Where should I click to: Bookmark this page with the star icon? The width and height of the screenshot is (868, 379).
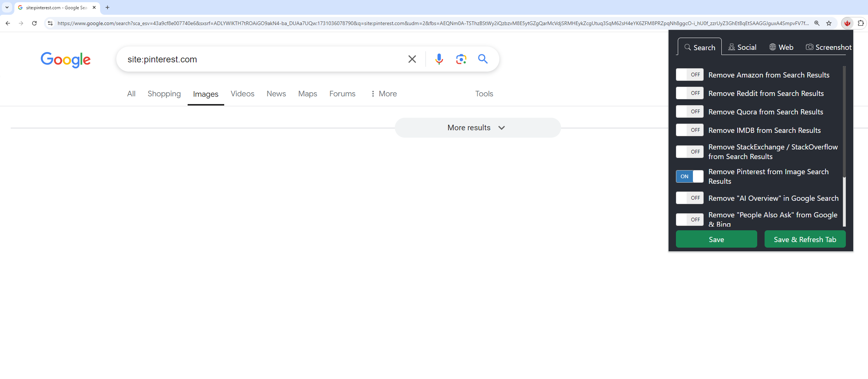tap(829, 23)
